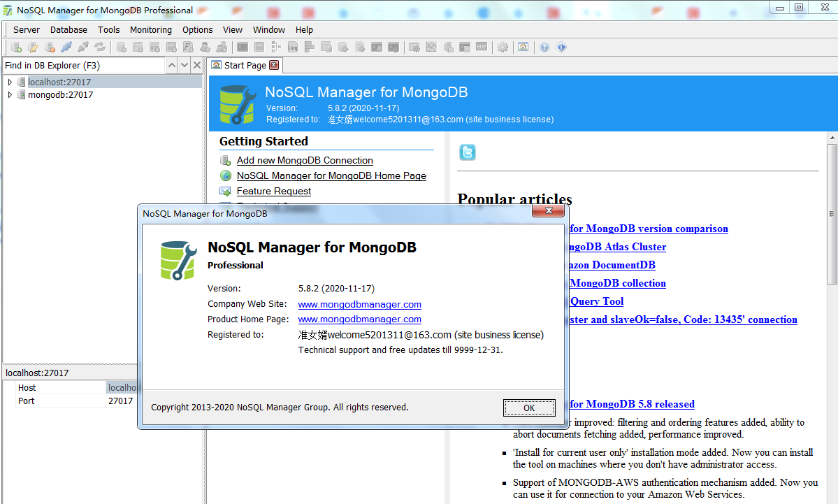Click scroll up arrow on Start Page
Viewport: 838px width, 504px height.
pyautogui.click(x=832, y=138)
